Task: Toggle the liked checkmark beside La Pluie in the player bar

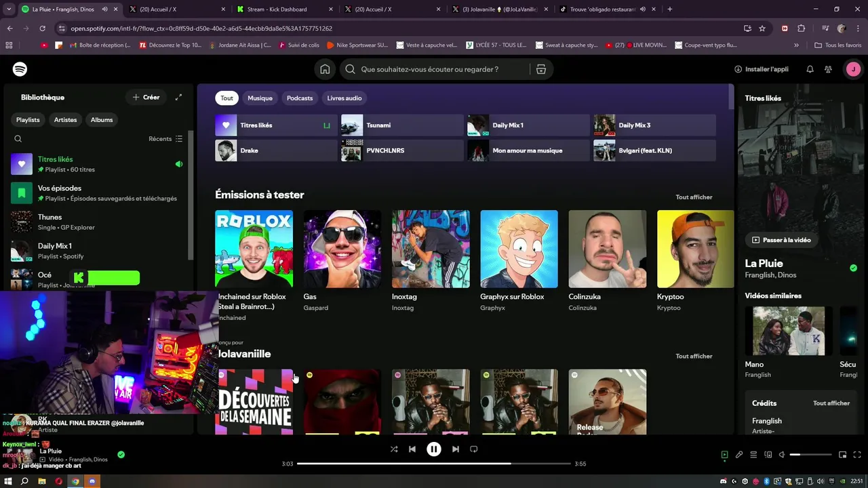Action: (121, 455)
